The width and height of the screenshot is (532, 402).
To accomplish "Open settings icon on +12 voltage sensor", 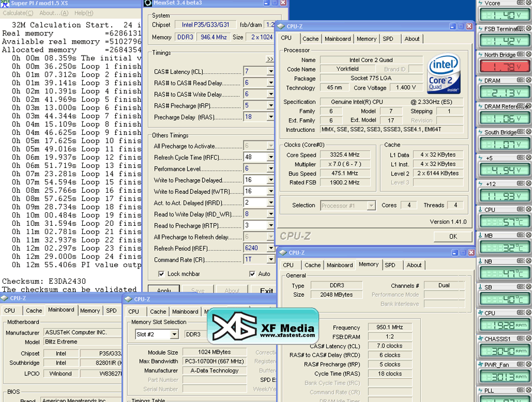I will 521,183.
